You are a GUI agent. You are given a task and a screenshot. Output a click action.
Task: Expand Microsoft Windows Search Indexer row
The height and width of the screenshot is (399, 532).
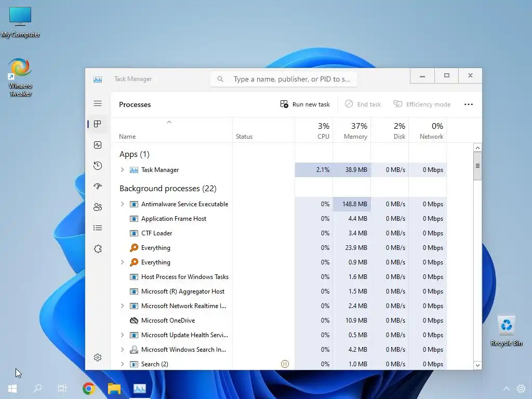pyautogui.click(x=123, y=350)
